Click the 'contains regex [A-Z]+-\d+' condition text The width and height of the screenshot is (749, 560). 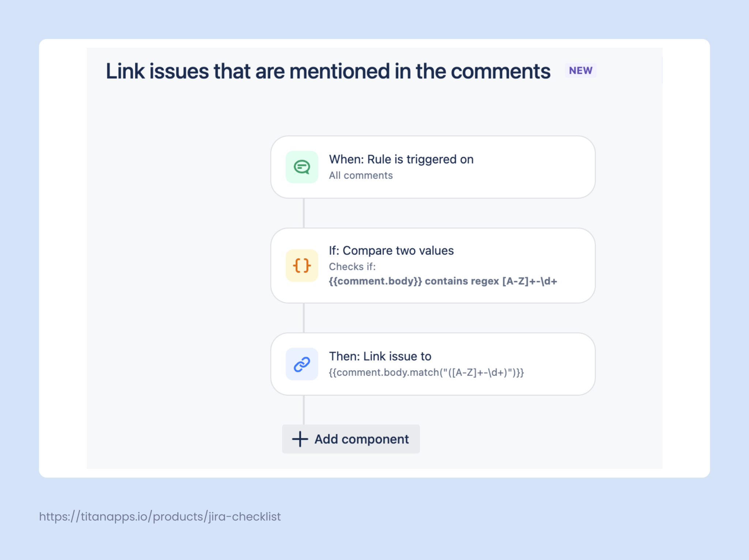pyautogui.click(x=491, y=281)
